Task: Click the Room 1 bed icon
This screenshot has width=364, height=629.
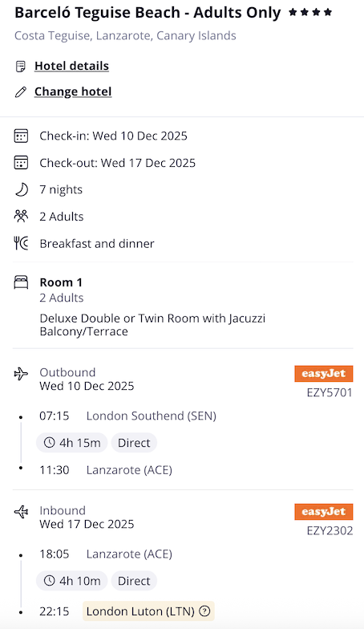Action: click(x=21, y=282)
